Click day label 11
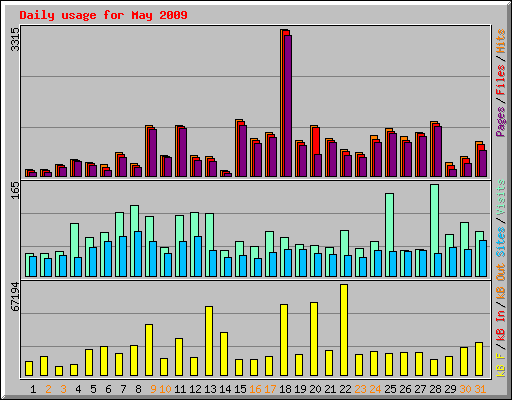Viewport: 512px width, 400px height. (x=180, y=389)
